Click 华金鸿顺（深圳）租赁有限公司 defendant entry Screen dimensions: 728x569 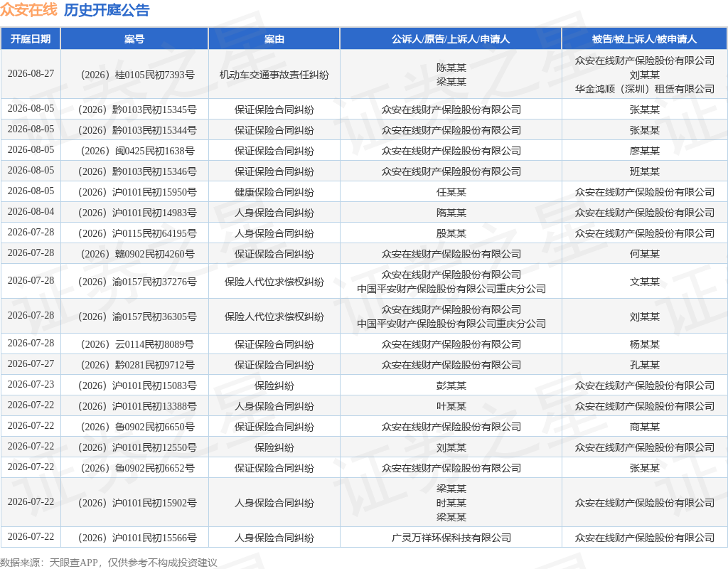point(644,89)
